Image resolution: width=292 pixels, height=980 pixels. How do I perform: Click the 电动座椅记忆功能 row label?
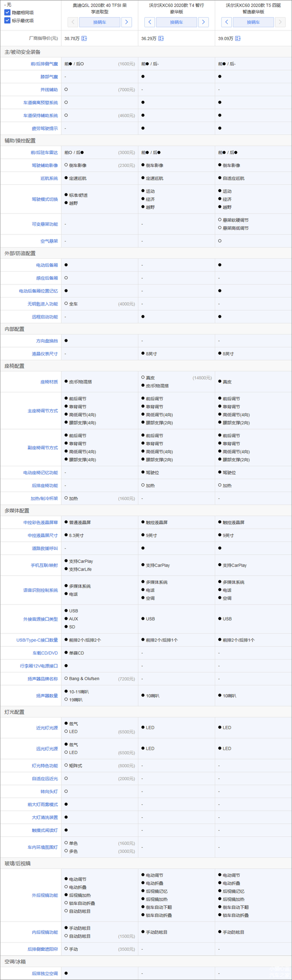(x=40, y=473)
